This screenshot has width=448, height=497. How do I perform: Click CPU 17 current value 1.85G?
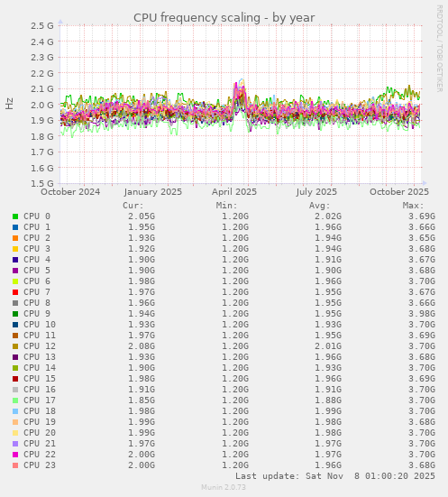coord(142,400)
